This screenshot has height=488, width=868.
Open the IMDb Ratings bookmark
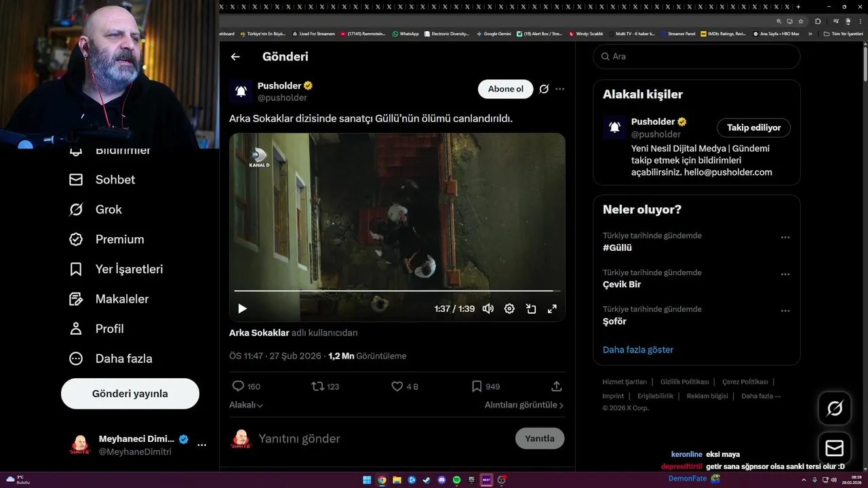click(723, 33)
